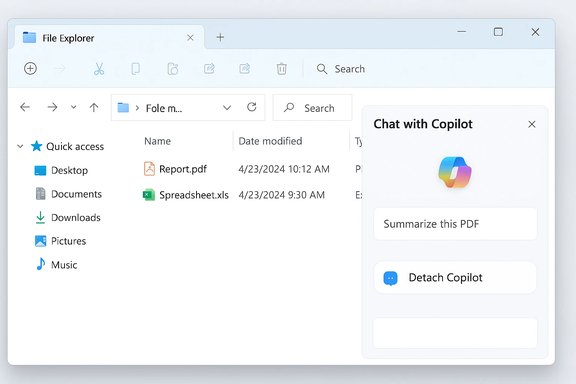
Task: Select the Cut scissors icon
Action: [99, 69]
